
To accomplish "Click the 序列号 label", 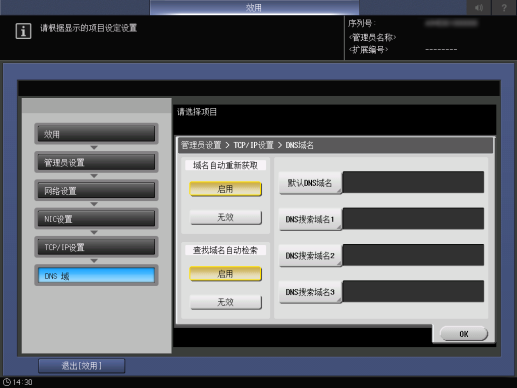I will click(x=361, y=23).
